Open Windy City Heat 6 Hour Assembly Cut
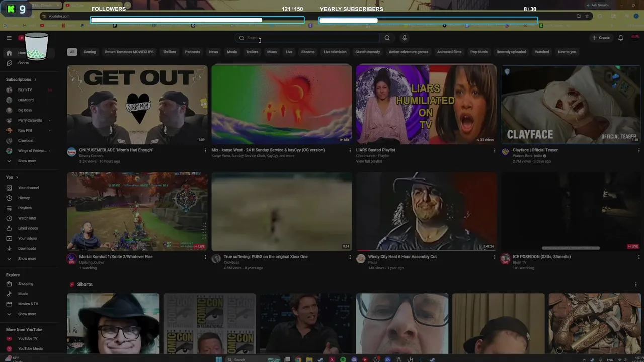 click(403, 257)
